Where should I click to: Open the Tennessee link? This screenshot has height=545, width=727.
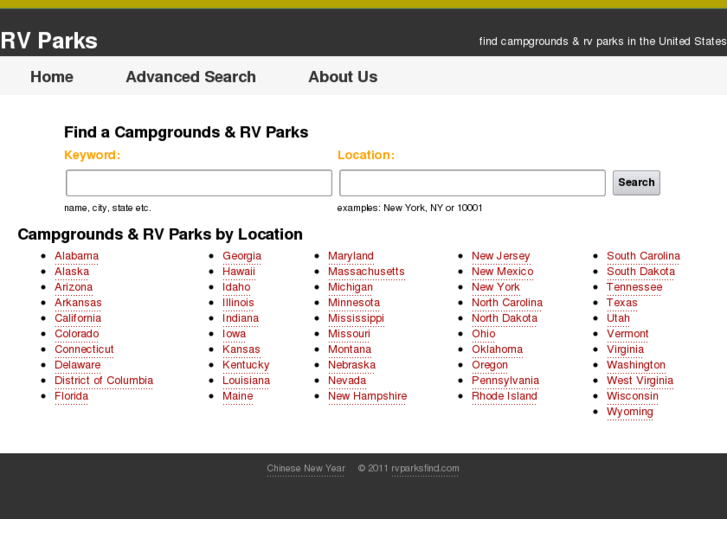click(635, 287)
